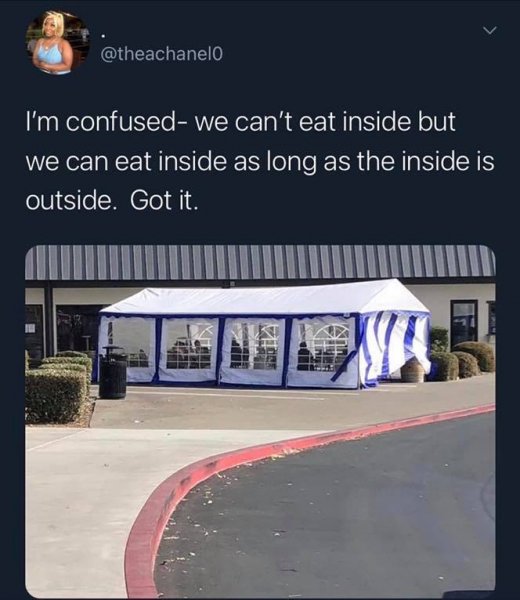Click the building window right of tent
Viewport: 520px width, 600px height.
click(464, 323)
